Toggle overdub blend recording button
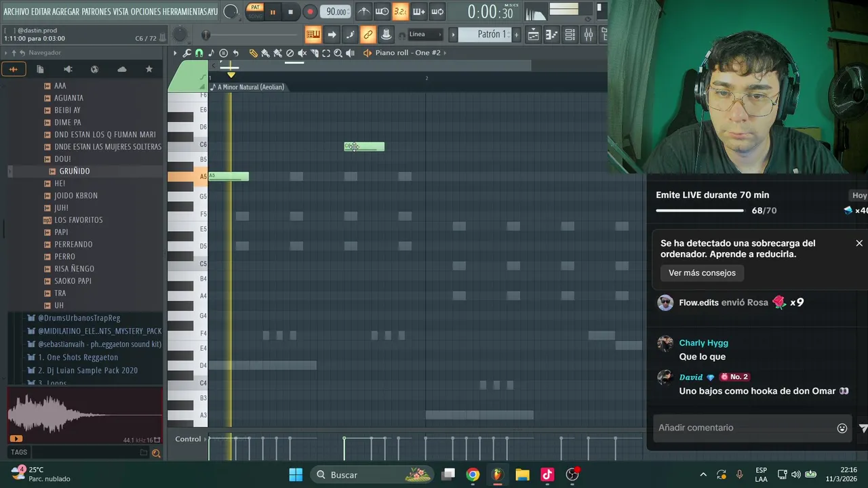Image resolution: width=868 pixels, height=488 pixels. tap(419, 12)
